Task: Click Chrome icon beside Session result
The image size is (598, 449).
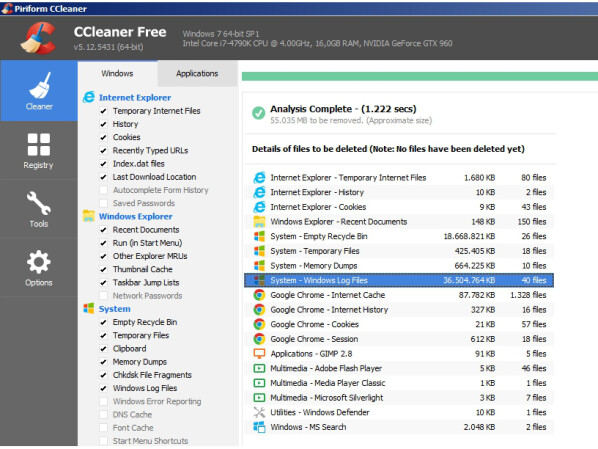Action: pos(259,339)
